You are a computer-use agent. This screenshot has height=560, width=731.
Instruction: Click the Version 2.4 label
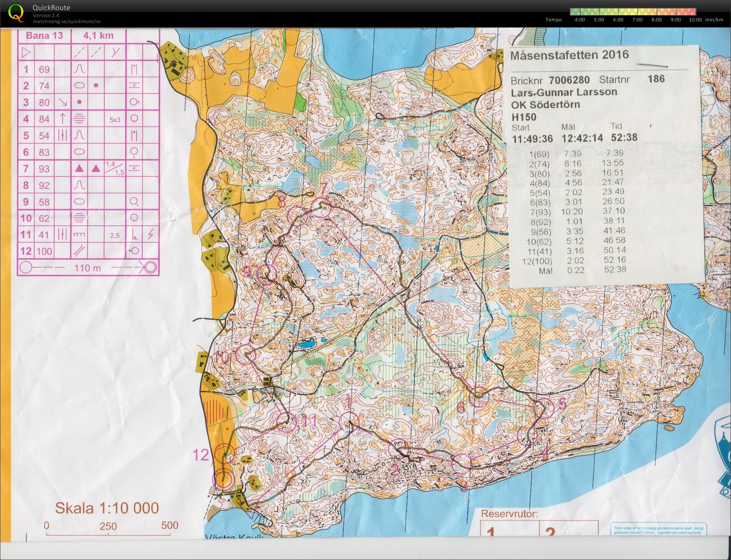[46, 15]
